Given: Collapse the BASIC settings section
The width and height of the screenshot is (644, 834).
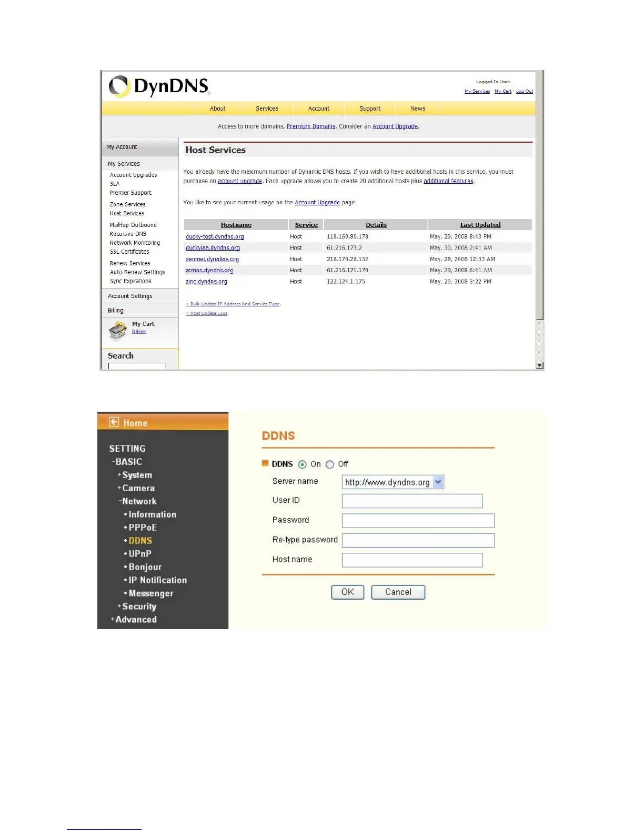Looking at the screenshot, I should pos(127,462).
